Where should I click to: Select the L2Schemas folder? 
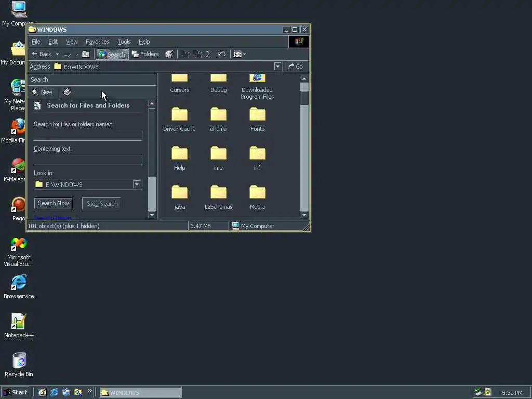219,198
